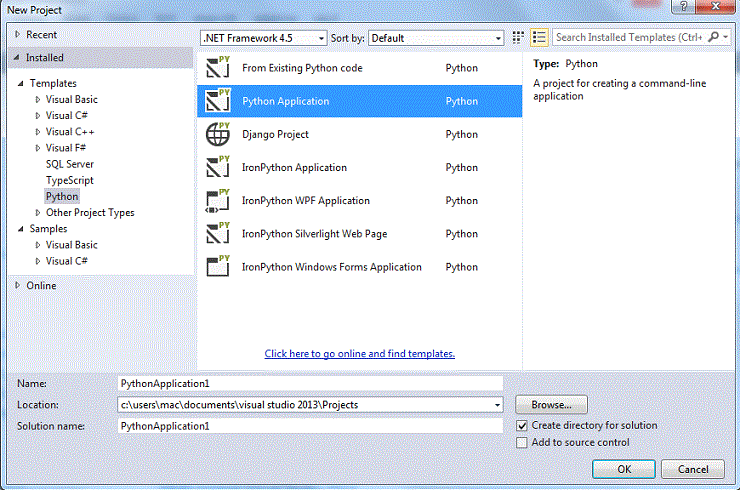Select TypeScript in templates tree

70,180
